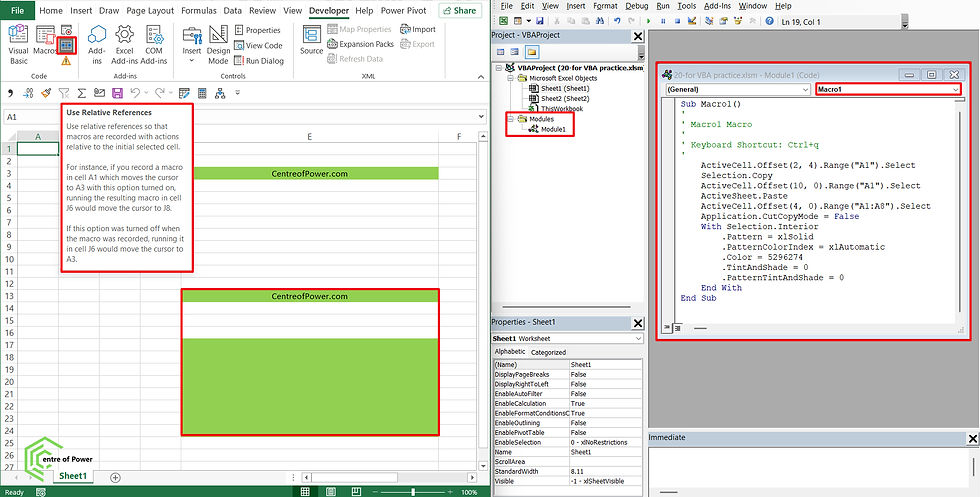Open the Undo history dropdown arrow
This screenshot has height=497, width=980.
coord(146,94)
